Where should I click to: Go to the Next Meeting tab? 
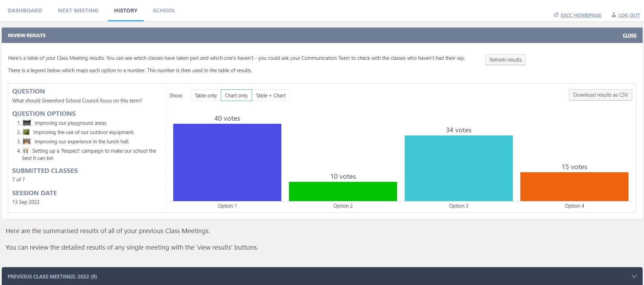tap(78, 10)
